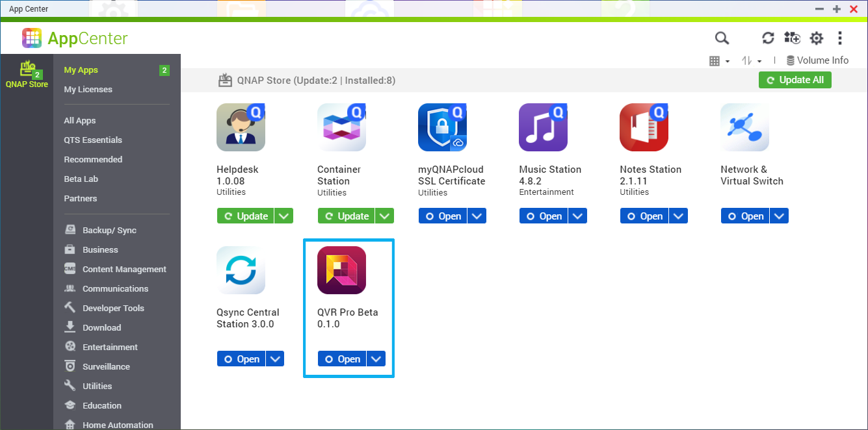This screenshot has width=868, height=430.
Task: Select QNAP Store in the left sidebar
Action: [x=27, y=74]
